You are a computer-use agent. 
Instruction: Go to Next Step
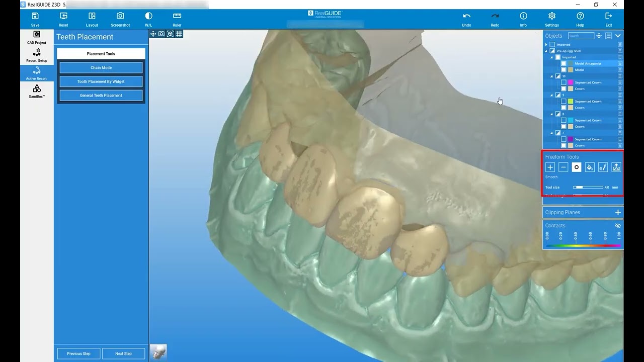point(123,353)
